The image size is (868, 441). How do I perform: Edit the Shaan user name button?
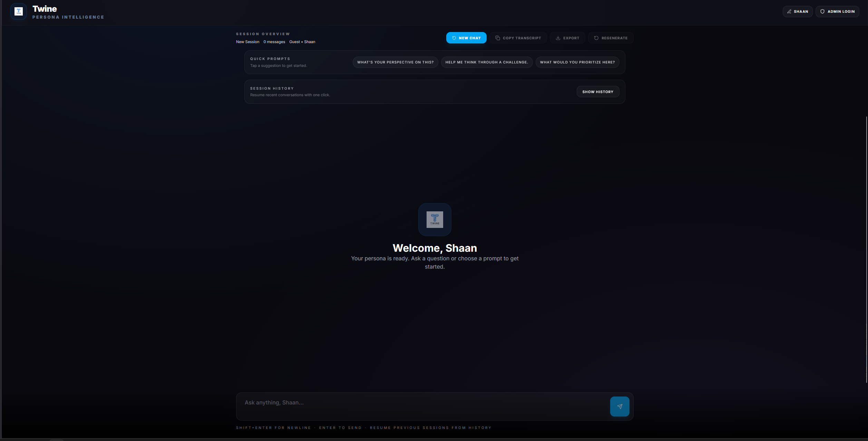pyautogui.click(x=798, y=11)
